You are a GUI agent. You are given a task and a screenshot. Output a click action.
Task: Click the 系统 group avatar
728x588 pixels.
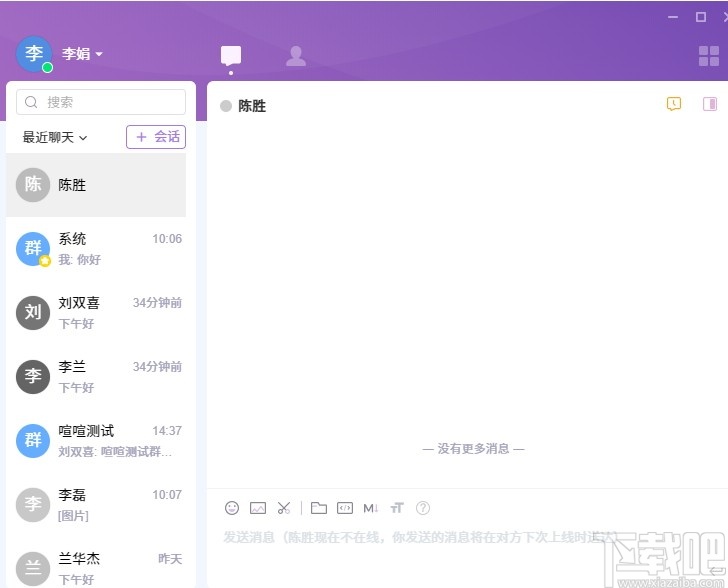coord(33,248)
